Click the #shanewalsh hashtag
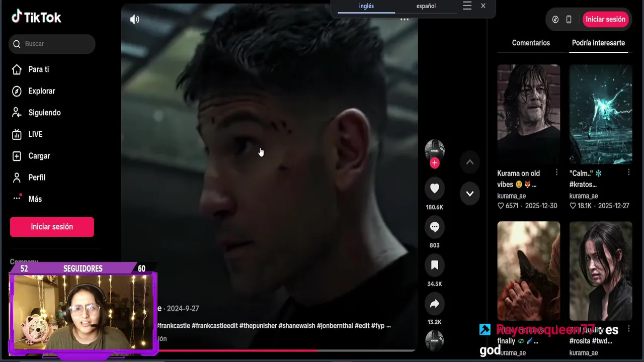The height and width of the screenshot is (362, 644). coord(297,326)
